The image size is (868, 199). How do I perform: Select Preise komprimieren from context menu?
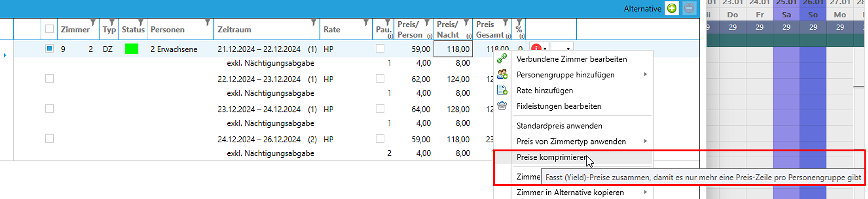click(551, 157)
